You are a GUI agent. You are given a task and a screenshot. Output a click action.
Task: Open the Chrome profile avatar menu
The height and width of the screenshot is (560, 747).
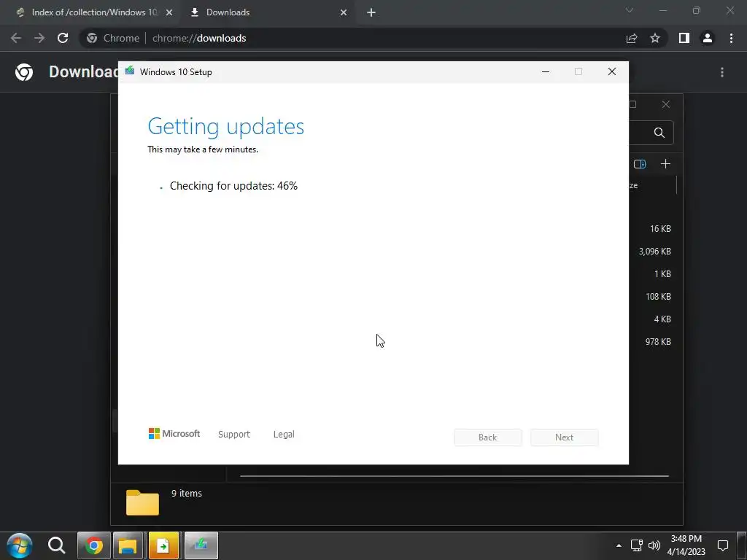click(x=708, y=38)
